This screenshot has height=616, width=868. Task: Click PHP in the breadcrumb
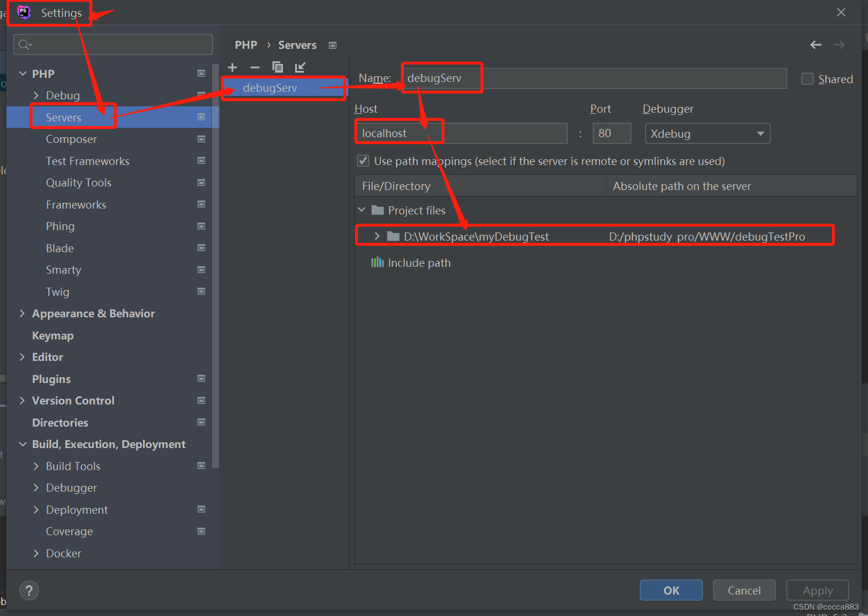click(x=246, y=45)
